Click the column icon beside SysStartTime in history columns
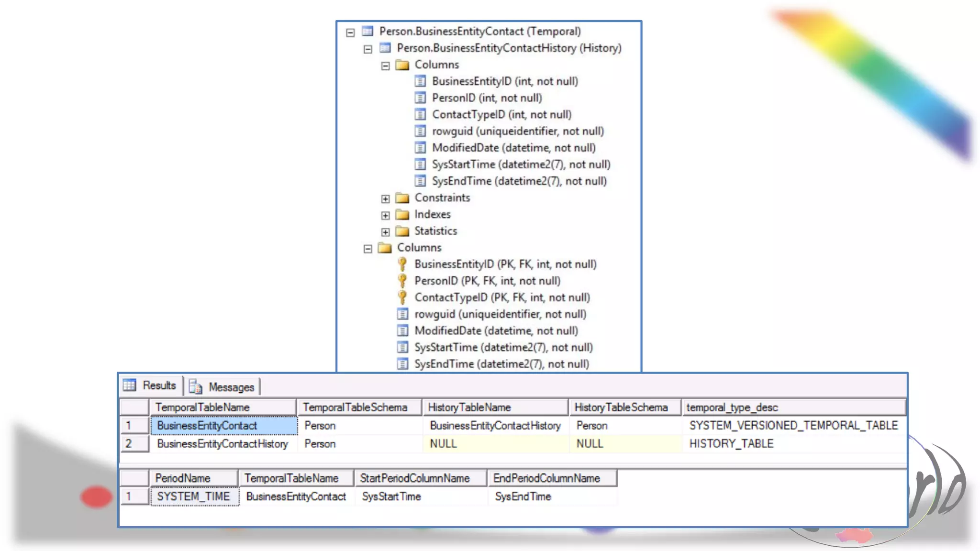The image size is (980, 551). 420,165
